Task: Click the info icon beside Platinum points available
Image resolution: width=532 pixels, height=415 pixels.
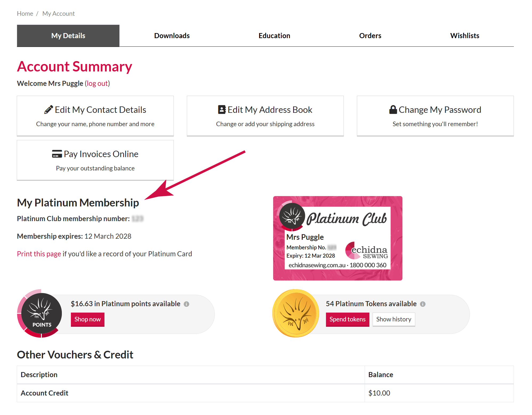Action: point(187,304)
